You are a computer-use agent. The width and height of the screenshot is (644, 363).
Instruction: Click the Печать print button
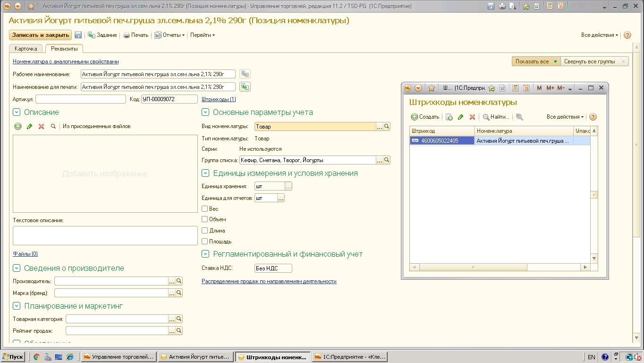[x=136, y=35]
